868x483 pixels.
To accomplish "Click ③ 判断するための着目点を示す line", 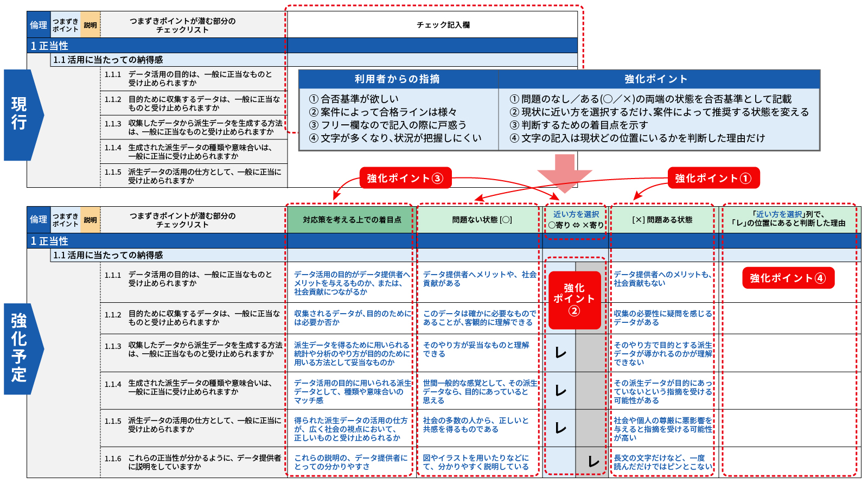I will 579,125.
